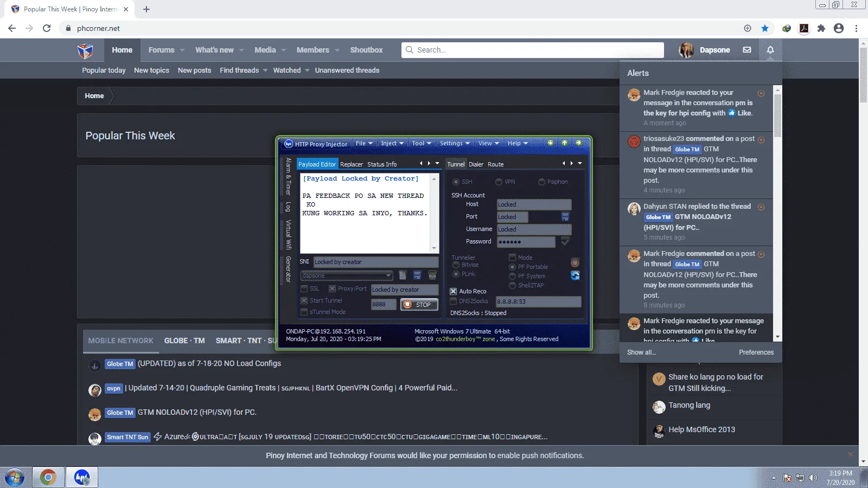The image size is (868, 488).
Task: Switch to the Replacer tab
Action: pyautogui.click(x=352, y=164)
